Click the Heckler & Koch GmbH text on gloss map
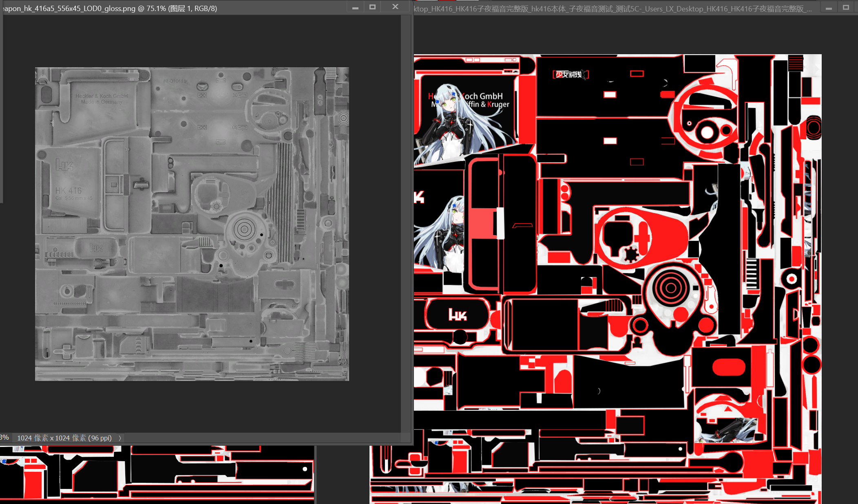The image size is (858, 504). 102,96
